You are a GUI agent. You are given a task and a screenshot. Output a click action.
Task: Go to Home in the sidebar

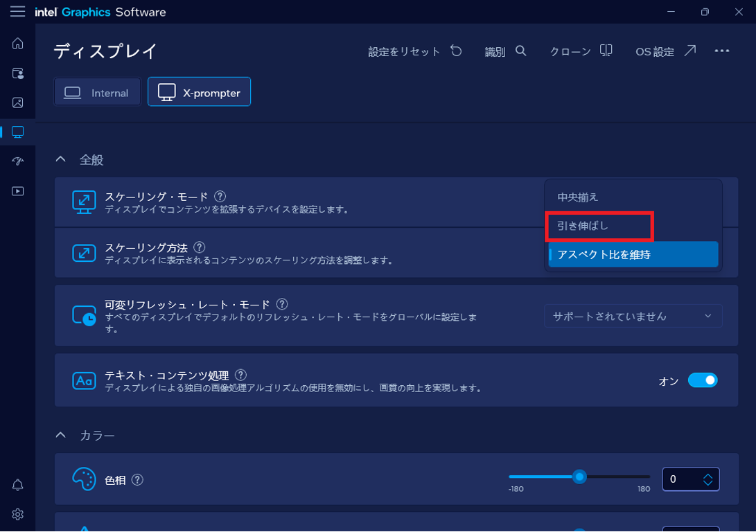pos(18,44)
